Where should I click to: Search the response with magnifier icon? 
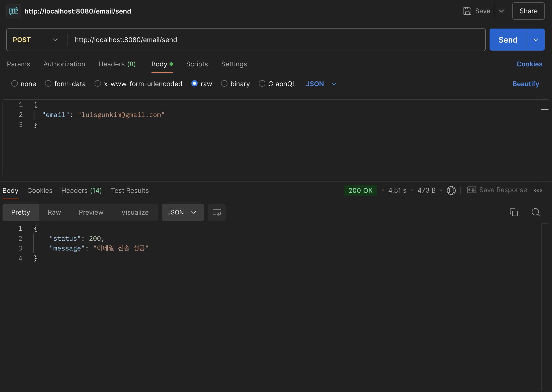coord(535,212)
